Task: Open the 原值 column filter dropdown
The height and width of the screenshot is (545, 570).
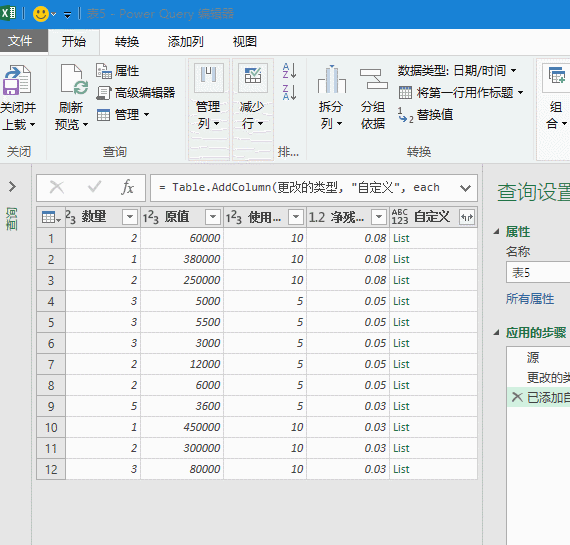Action: (213, 217)
